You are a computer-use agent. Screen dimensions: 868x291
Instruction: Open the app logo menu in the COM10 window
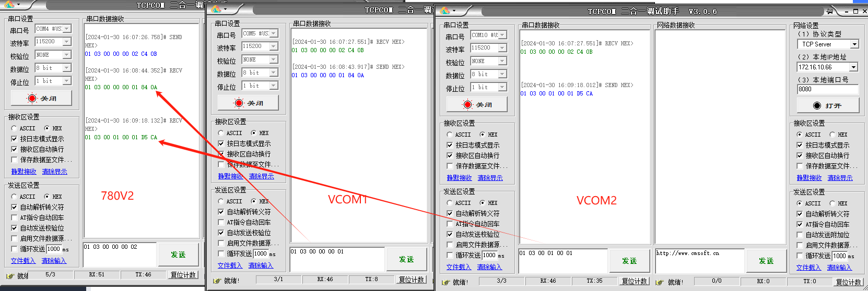click(x=445, y=10)
